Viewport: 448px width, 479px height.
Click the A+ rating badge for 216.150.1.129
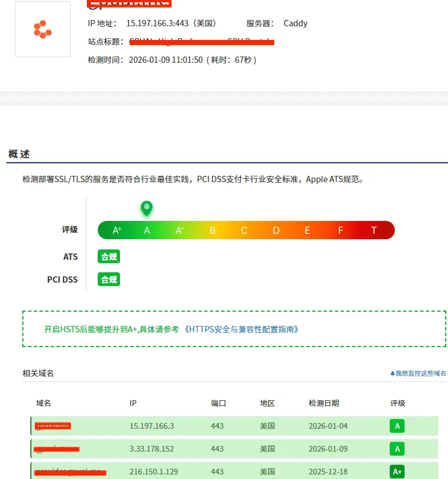397,472
